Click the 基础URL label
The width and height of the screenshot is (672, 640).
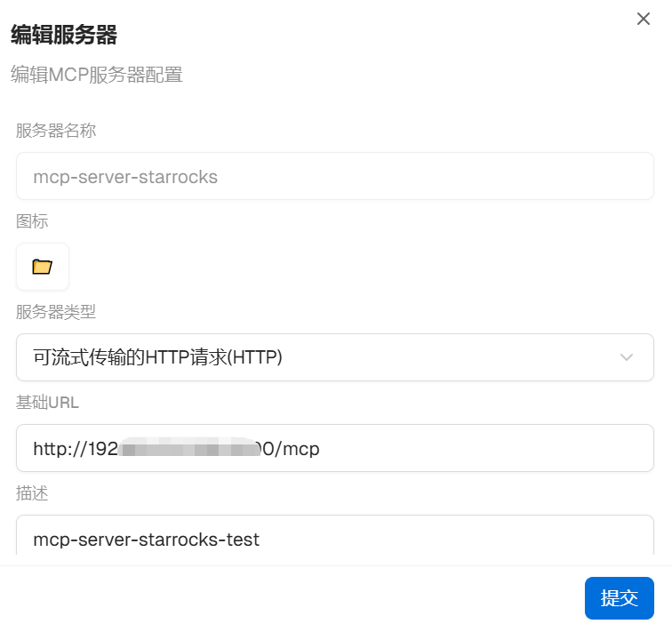[x=47, y=403]
